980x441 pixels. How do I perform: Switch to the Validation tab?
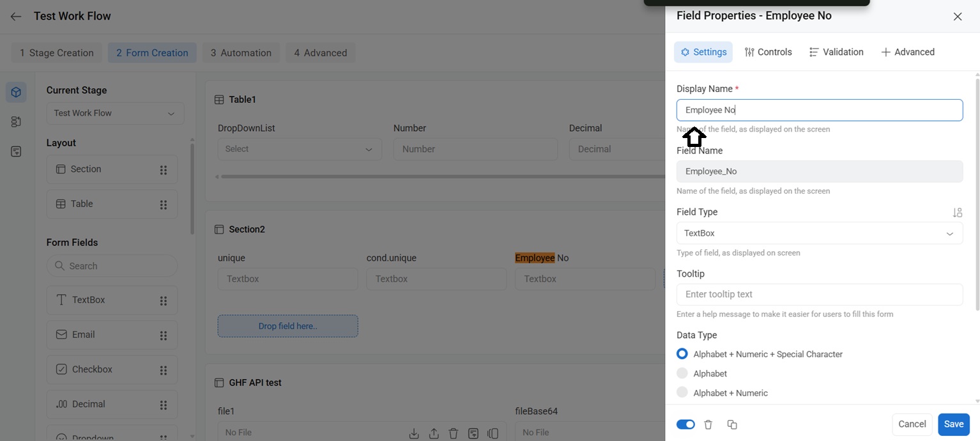(x=836, y=52)
